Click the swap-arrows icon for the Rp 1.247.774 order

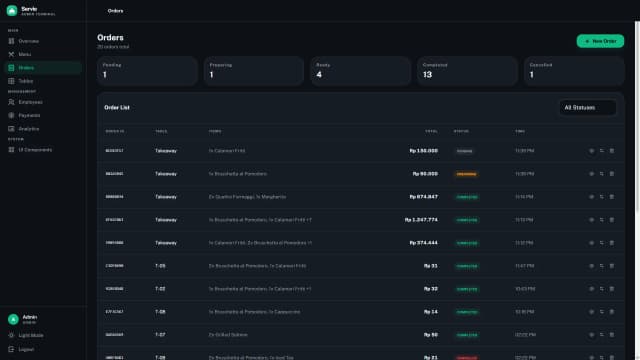click(x=602, y=220)
